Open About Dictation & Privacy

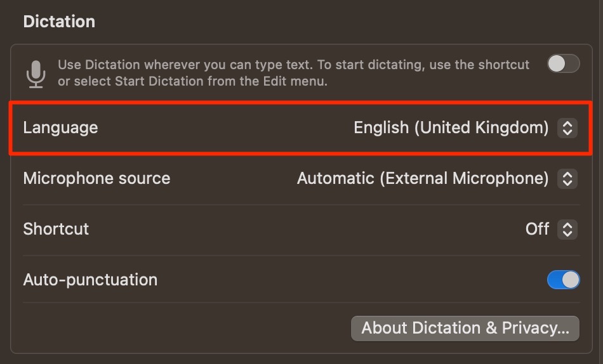click(x=465, y=328)
